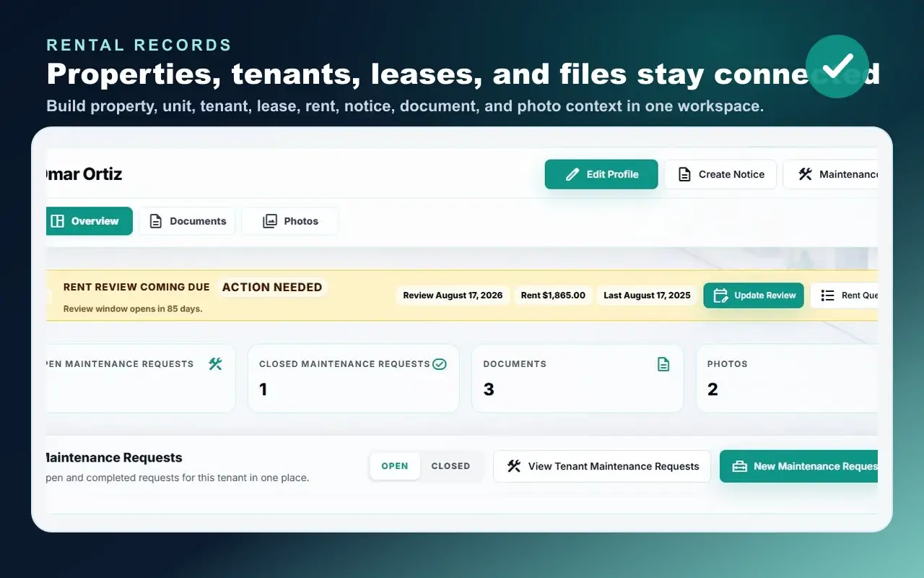Click the document icon in Create Notice
The height and width of the screenshot is (578, 924).
pyautogui.click(x=684, y=174)
